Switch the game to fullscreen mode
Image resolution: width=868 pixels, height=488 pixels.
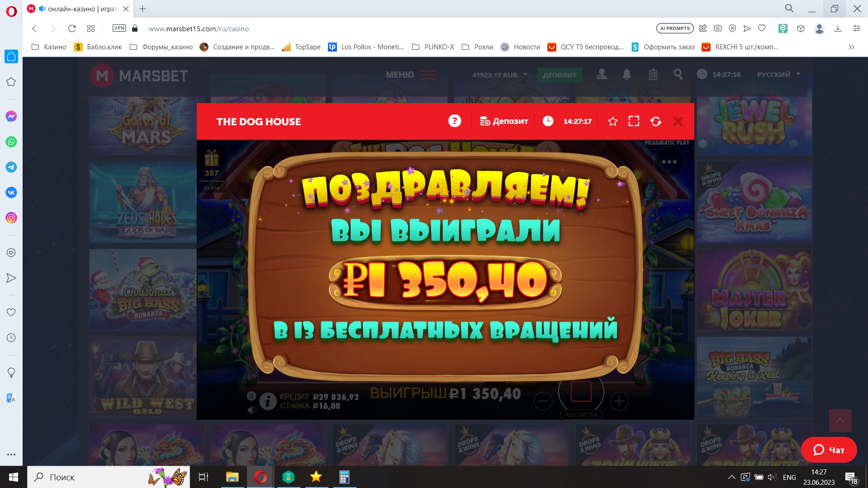click(x=634, y=121)
